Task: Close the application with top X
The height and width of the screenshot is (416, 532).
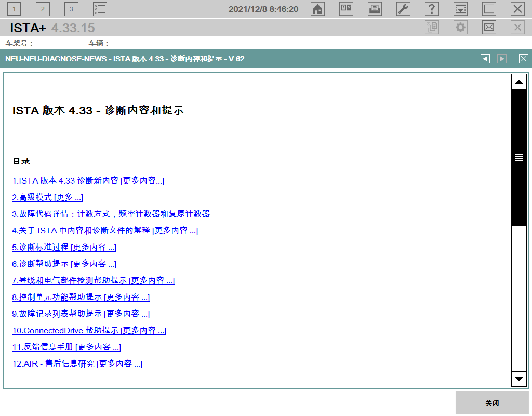Action: point(518,9)
